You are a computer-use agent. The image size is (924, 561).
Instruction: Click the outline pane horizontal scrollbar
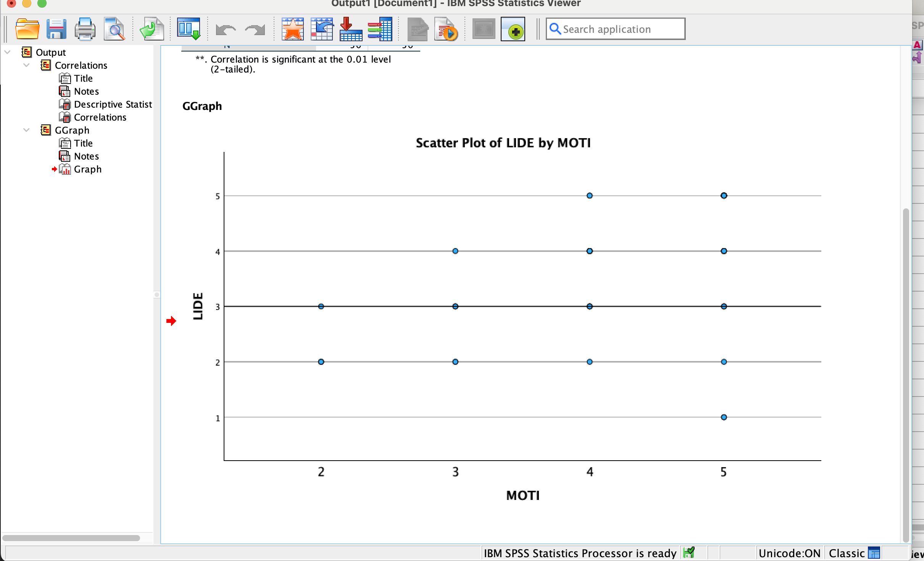point(73,538)
